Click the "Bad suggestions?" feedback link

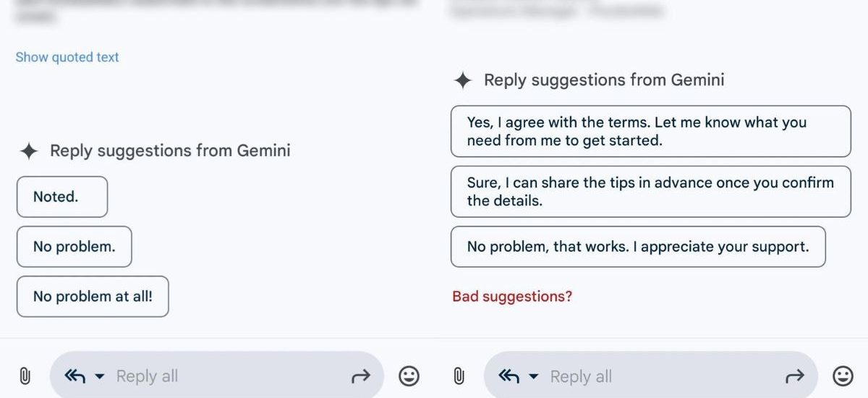pos(512,297)
